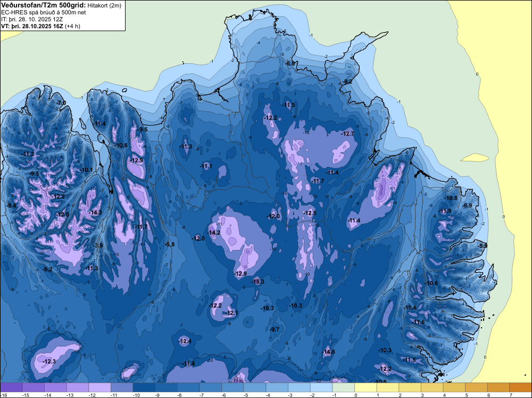Click the -7.0 temperature value
This screenshot has width=532, height=398.
coord(61,103)
